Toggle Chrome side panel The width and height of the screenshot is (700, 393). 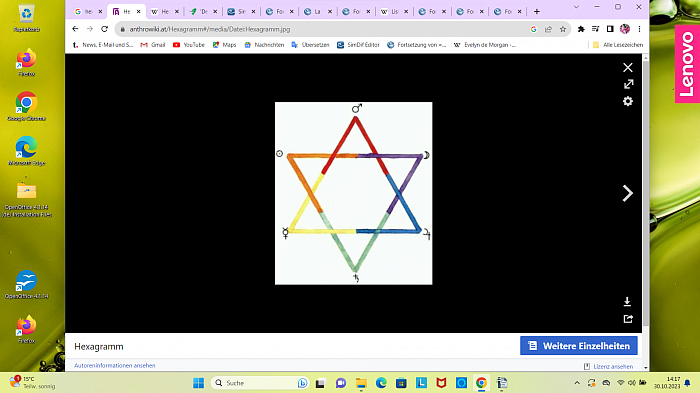click(610, 29)
